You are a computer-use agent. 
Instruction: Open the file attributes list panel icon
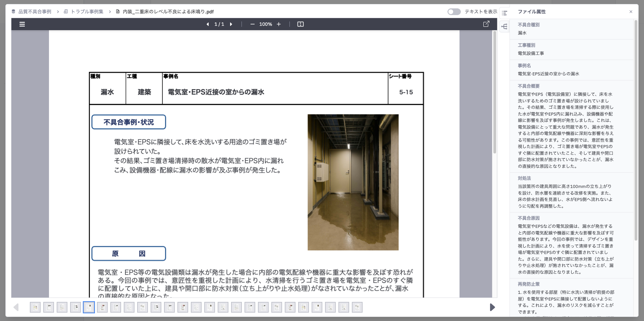pos(504,12)
